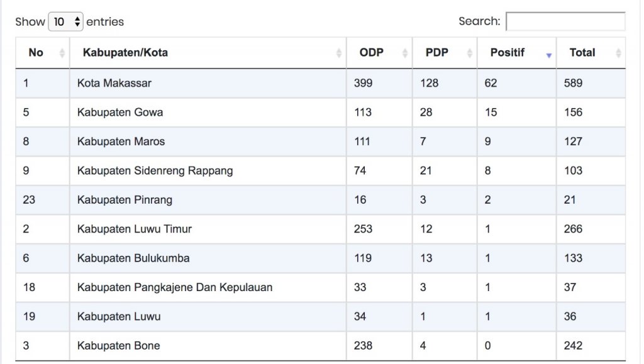Screen dimensions: 644x364
Task: Click the Kabupaten Bone row name
Action: (x=118, y=346)
